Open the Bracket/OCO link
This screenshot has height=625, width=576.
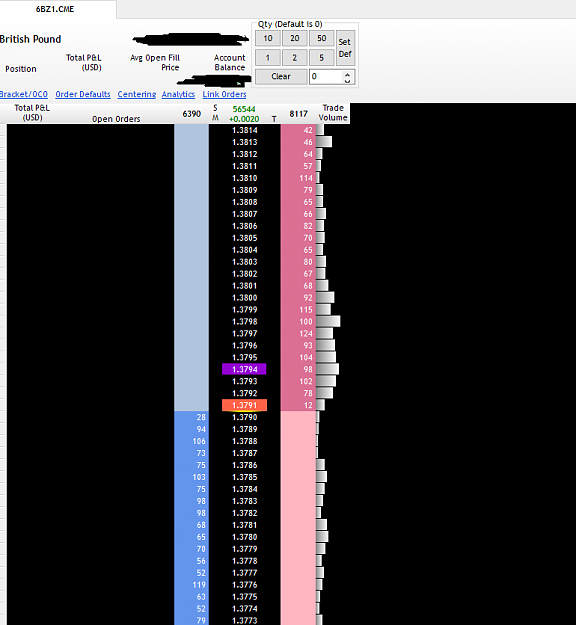24,94
